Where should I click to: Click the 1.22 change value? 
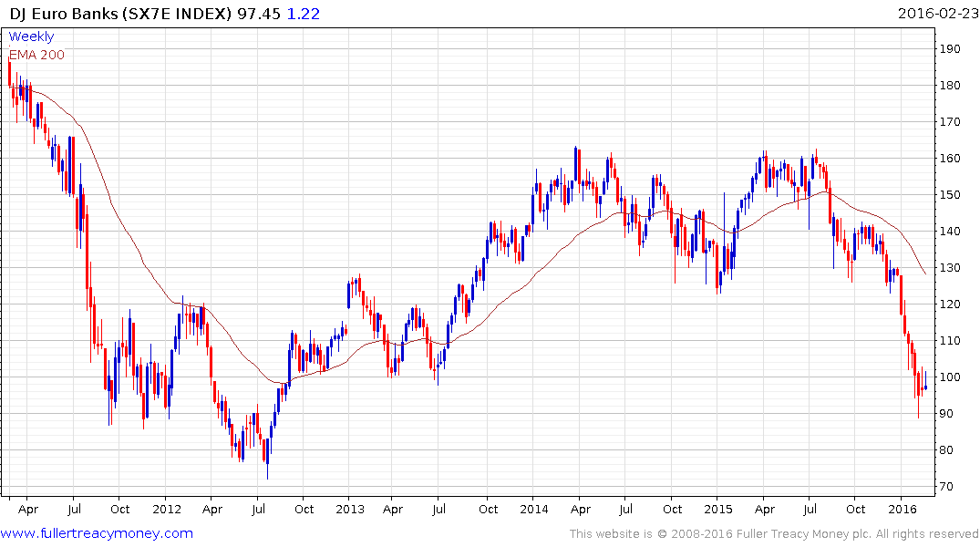[304, 14]
